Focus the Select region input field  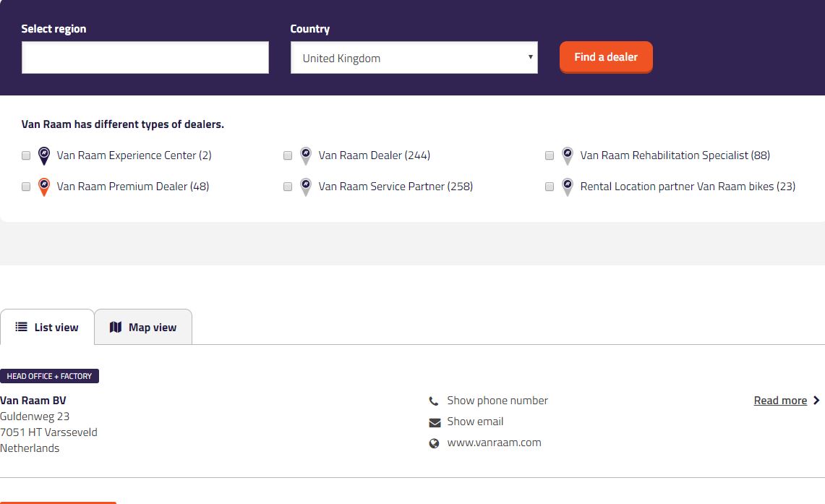(x=145, y=57)
